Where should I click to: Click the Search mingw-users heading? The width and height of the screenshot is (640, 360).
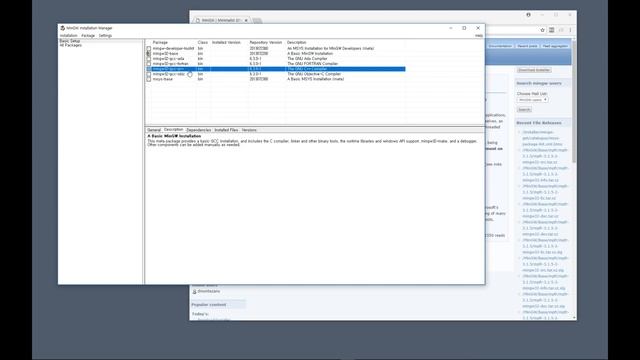pyautogui.click(x=539, y=83)
